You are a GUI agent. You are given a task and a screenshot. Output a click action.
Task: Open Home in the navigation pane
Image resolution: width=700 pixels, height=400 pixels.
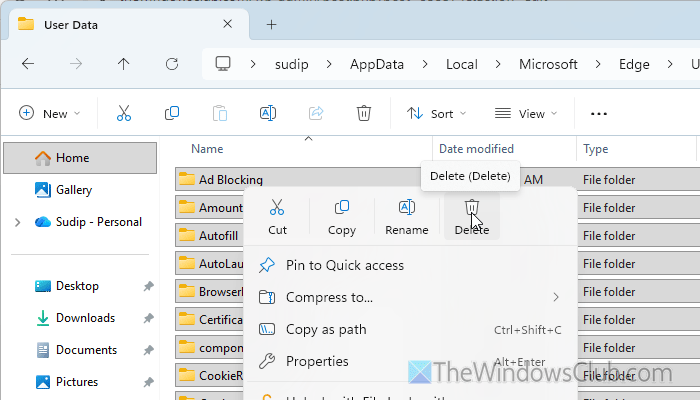coord(80,158)
